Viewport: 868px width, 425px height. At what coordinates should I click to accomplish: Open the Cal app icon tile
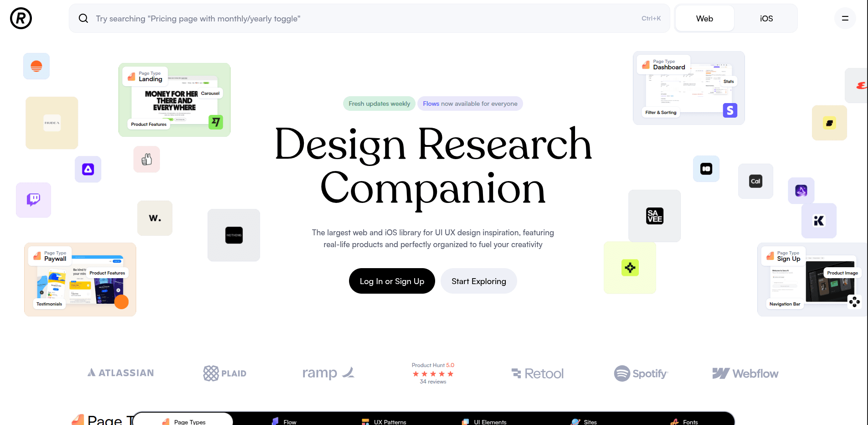[755, 181]
